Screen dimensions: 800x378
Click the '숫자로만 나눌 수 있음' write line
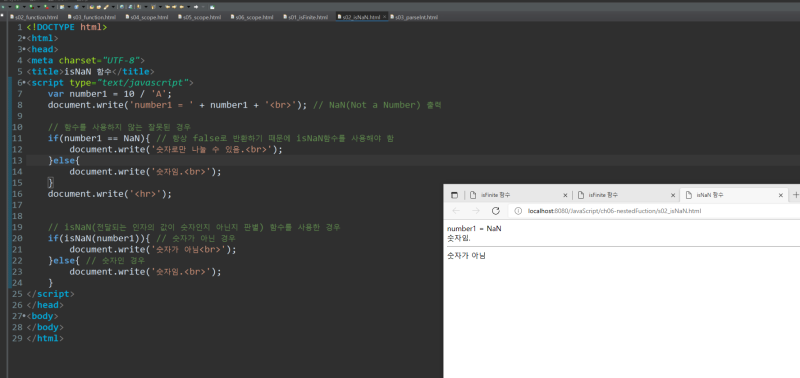coord(176,149)
